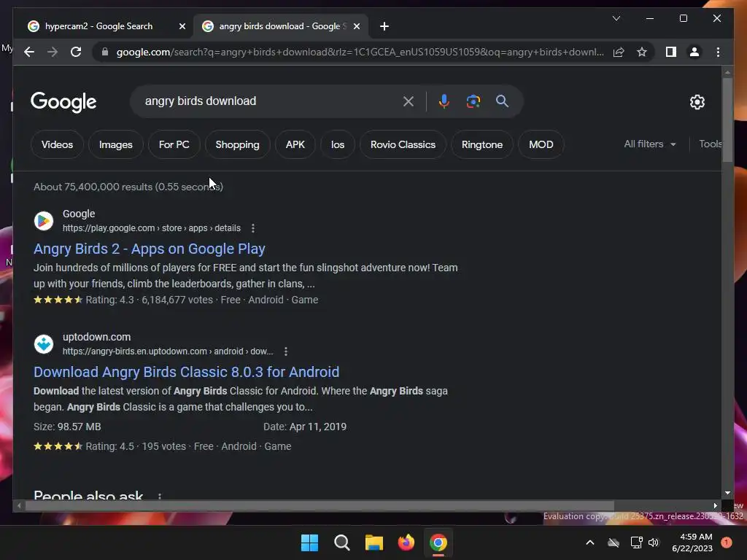Open the volume speaker tray icon
This screenshot has width=747, height=560.
coord(654,542)
